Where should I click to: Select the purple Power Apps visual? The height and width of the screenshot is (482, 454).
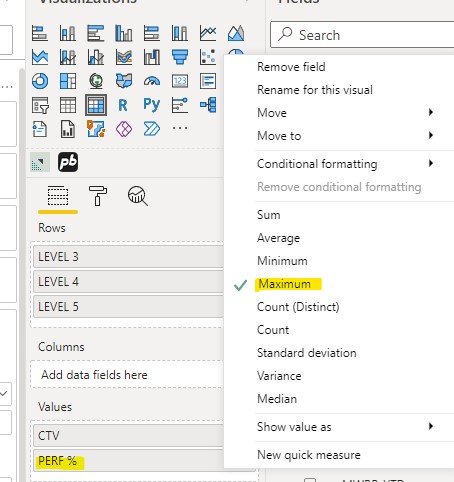pyautogui.click(x=124, y=129)
